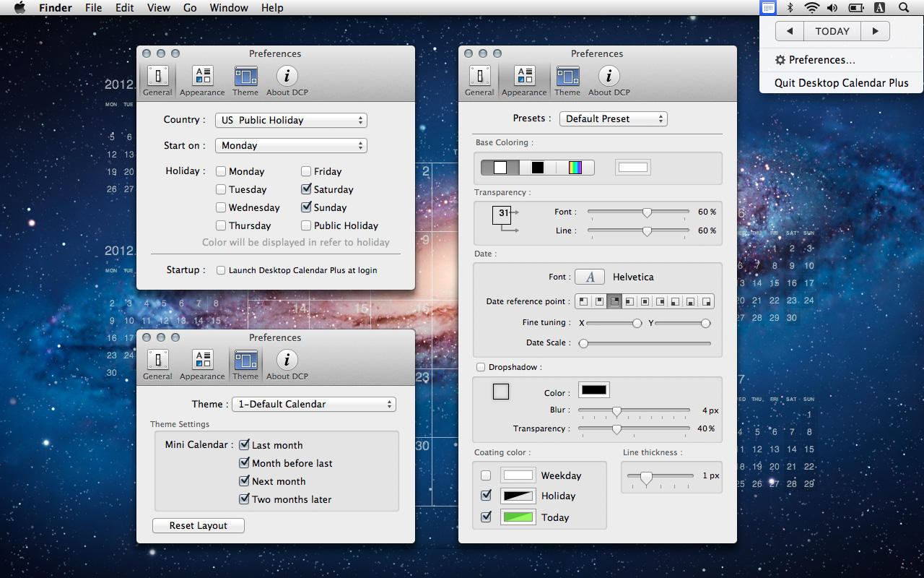Enable the Public Holiday checkbox
Screen dimensions: 924x578
click(306, 225)
